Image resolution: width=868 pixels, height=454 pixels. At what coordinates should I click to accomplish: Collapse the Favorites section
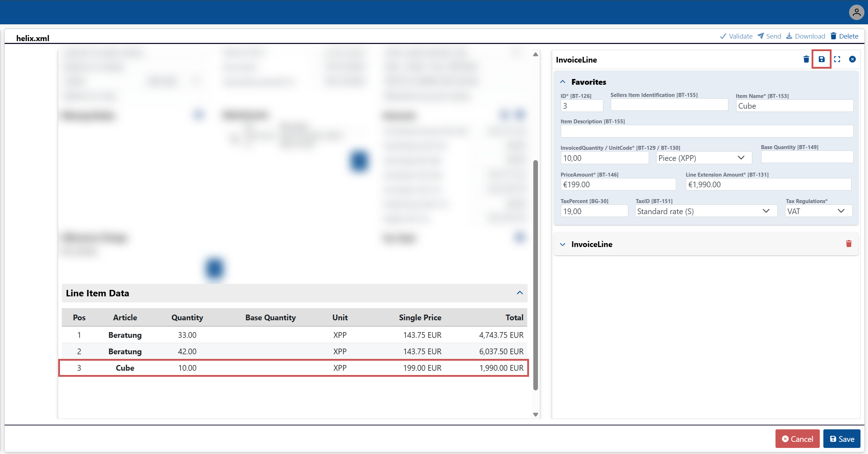[563, 82]
